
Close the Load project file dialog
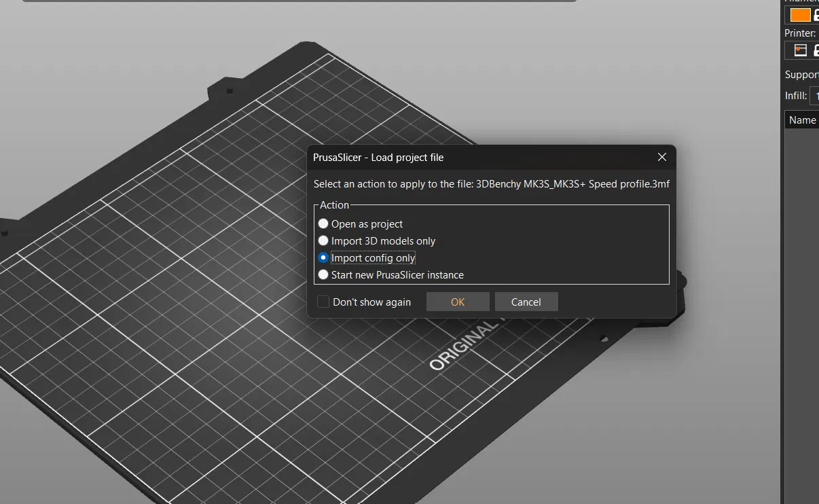coord(662,158)
